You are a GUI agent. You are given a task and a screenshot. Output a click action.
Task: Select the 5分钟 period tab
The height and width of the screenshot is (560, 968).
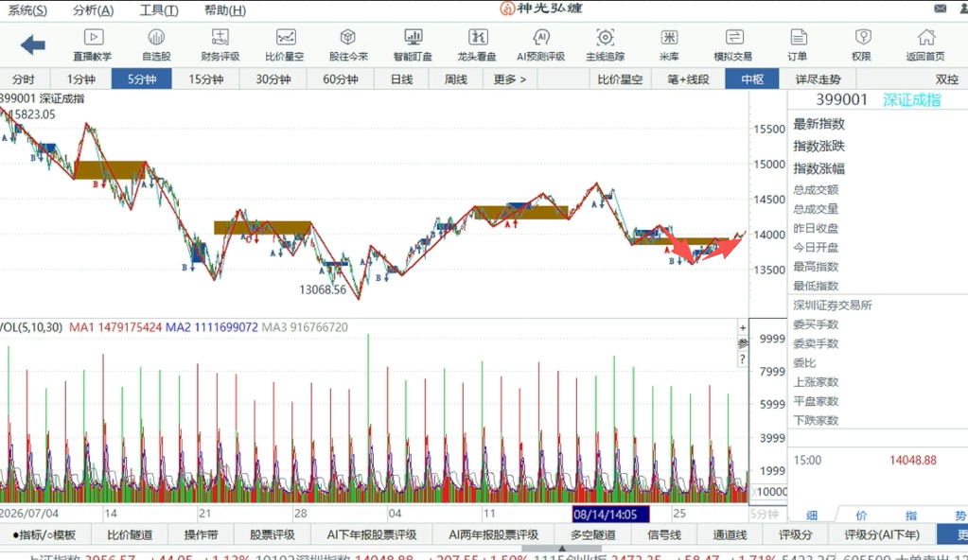click(x=141, y=79)
